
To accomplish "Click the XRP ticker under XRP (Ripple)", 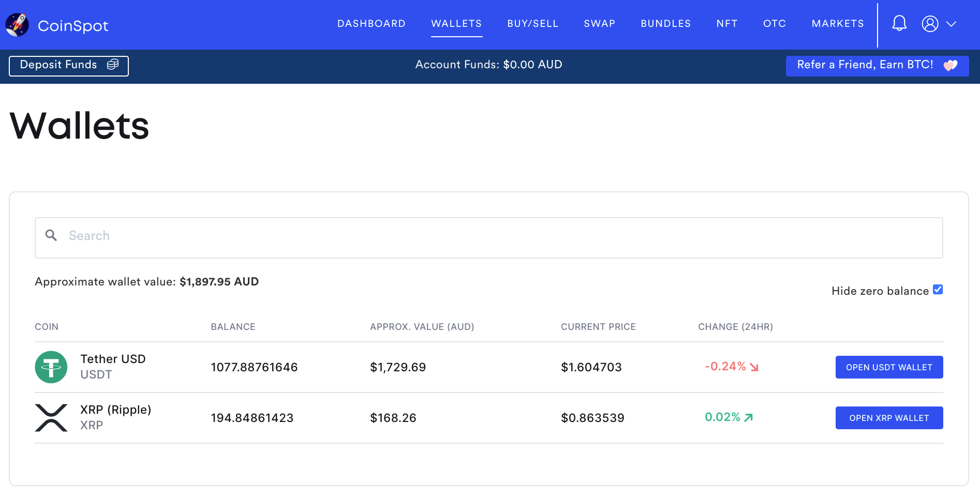I will click(x=92, y=425).
